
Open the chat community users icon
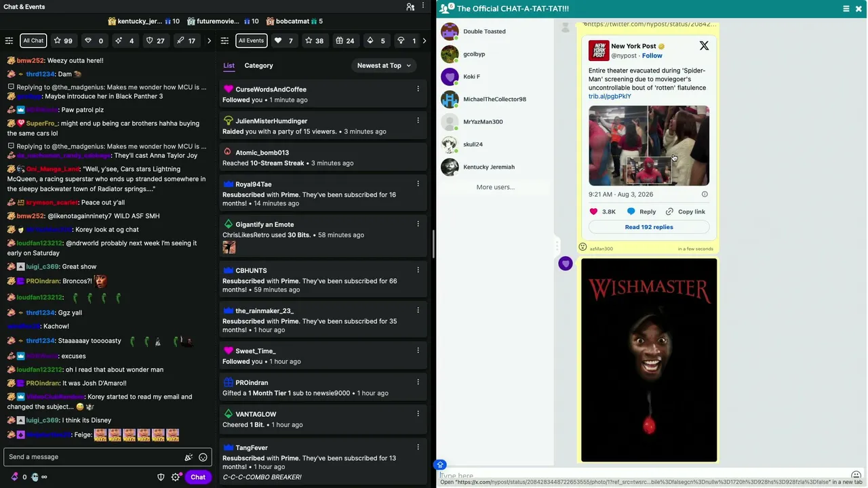(x=410, y=7)
